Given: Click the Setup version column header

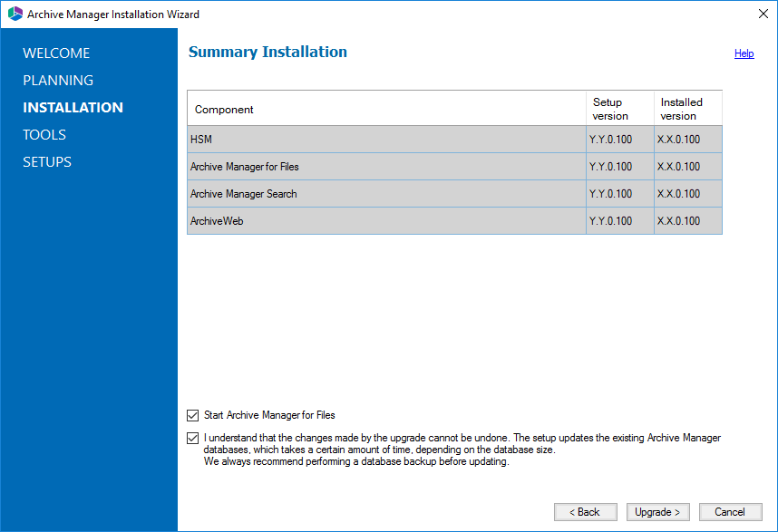Looking at the screenshot, I should [619, 109].
